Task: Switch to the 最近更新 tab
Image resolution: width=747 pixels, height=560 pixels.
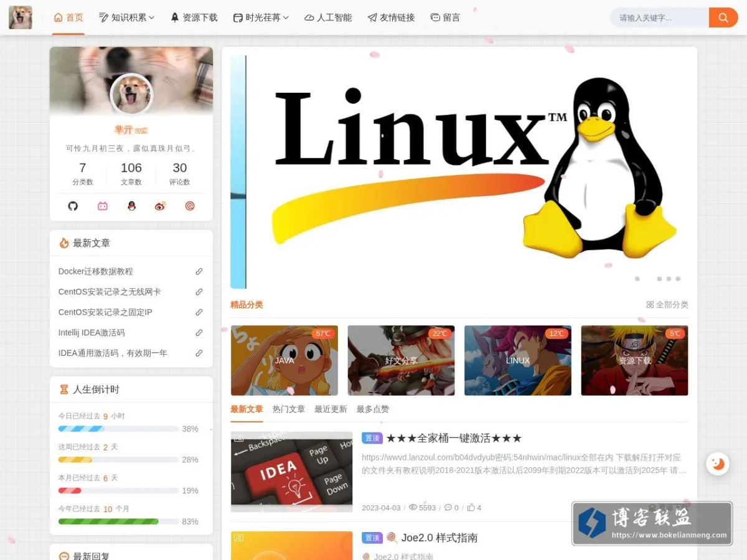Action: 331,409
